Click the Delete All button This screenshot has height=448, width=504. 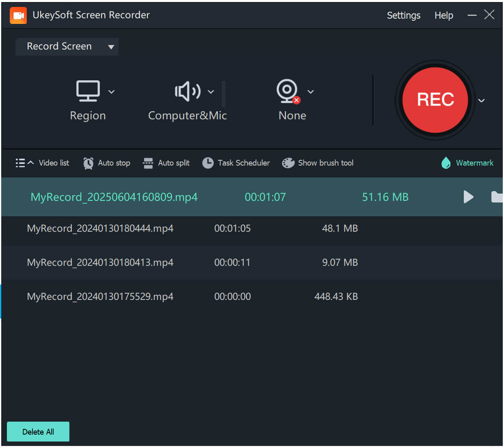tap(38, 432)
